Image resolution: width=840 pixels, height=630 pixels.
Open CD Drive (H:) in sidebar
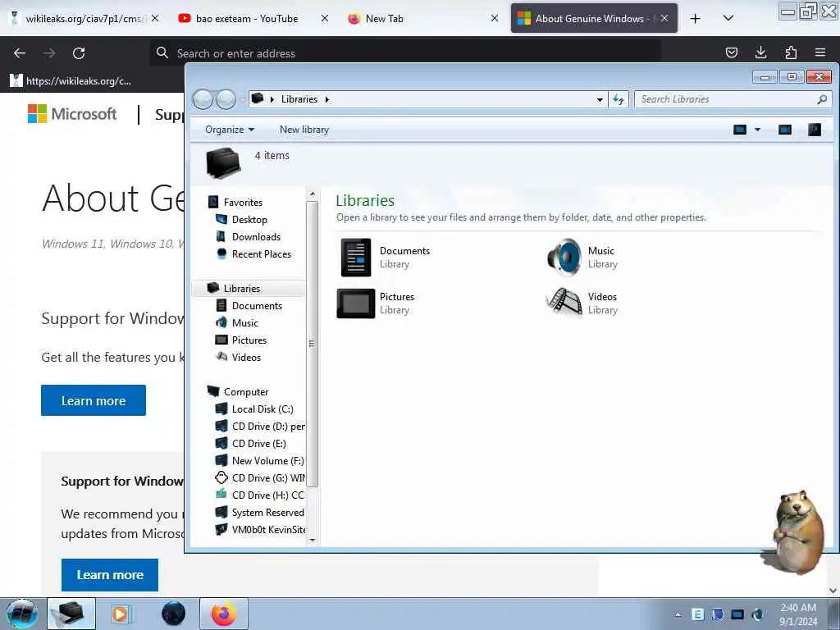pyautogui.click(x=268, y=495)
